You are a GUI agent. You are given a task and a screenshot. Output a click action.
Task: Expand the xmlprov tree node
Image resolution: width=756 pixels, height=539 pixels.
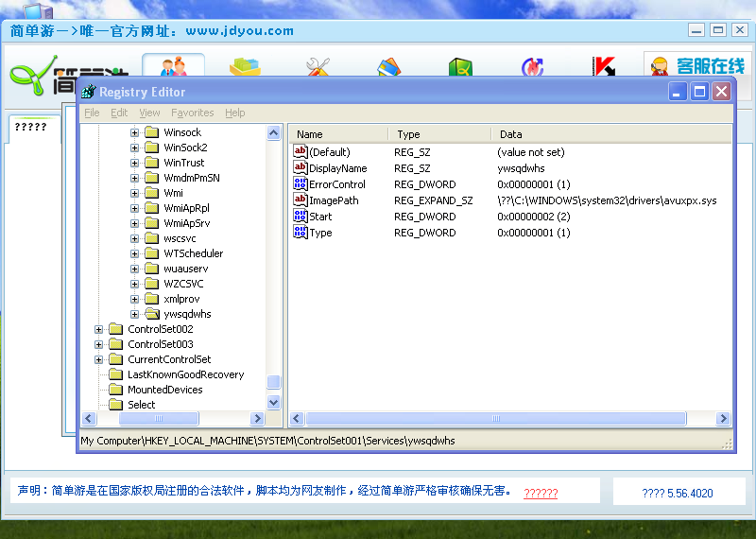pyautogui.click(x=135, y=299)
